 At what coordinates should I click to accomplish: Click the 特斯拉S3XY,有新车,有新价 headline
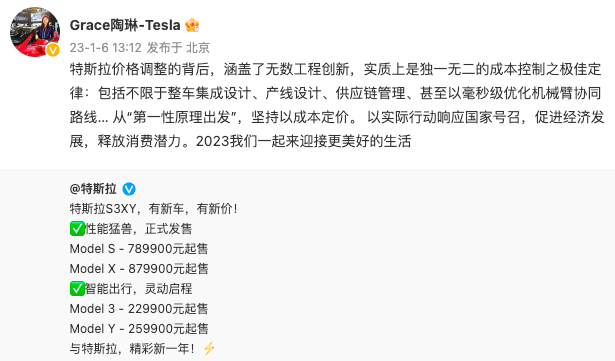154,209
